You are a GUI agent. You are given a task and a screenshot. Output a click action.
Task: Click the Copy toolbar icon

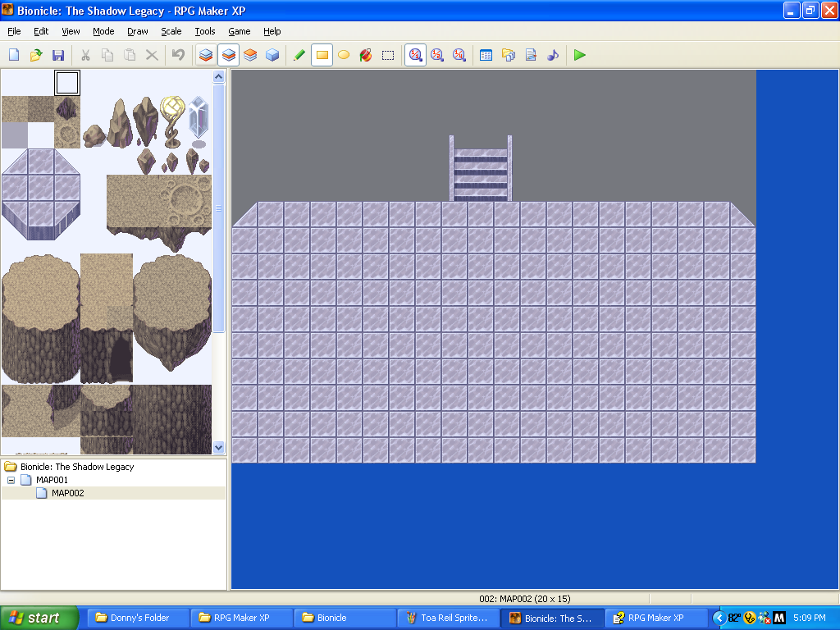(x=107, y=55)
